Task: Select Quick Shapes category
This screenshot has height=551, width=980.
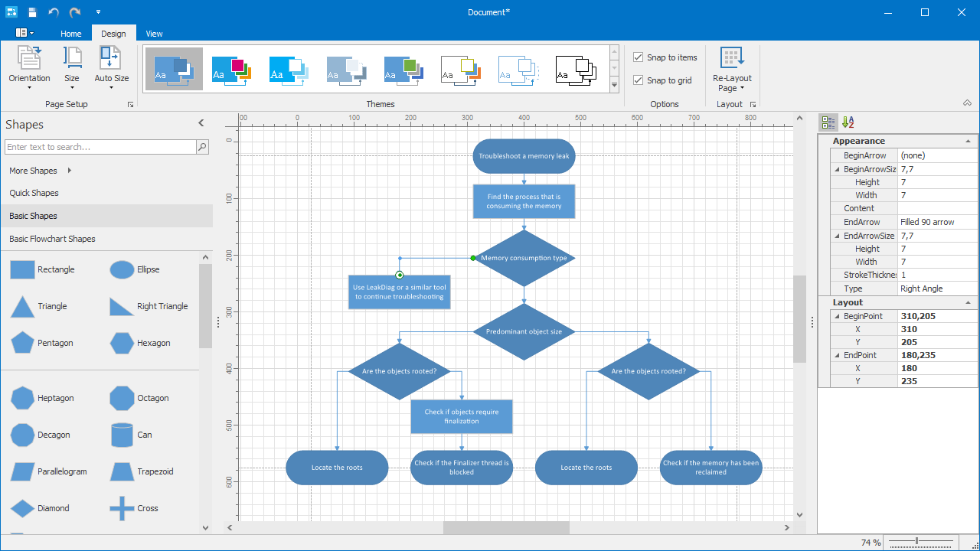Action: coord(106,193)
